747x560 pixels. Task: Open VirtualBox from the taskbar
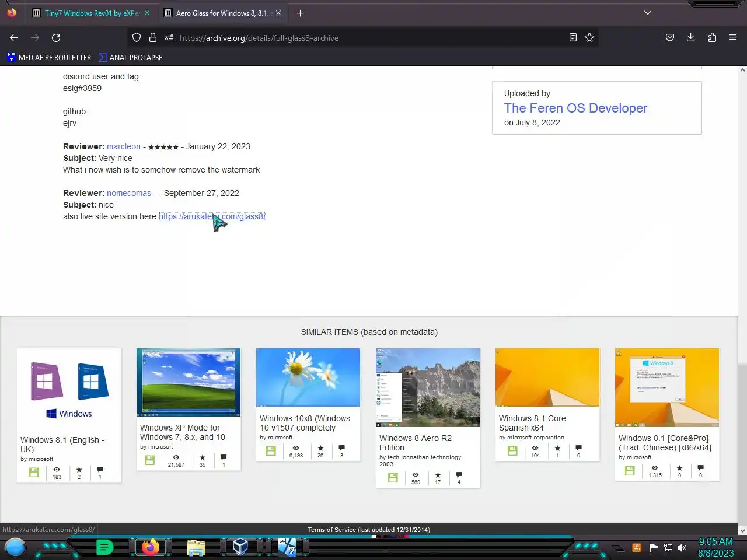coord(240,547)
